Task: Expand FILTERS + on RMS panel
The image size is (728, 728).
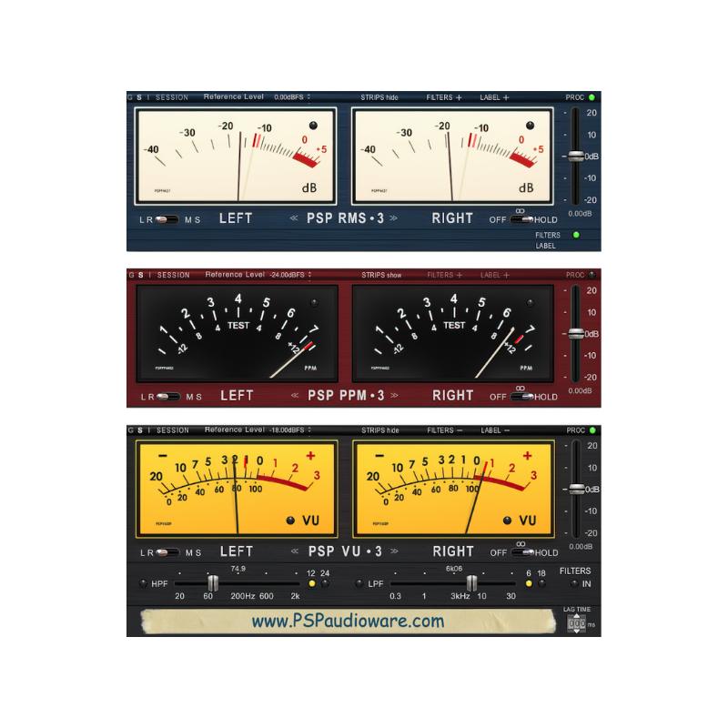Action: click(x=444, y=97)
